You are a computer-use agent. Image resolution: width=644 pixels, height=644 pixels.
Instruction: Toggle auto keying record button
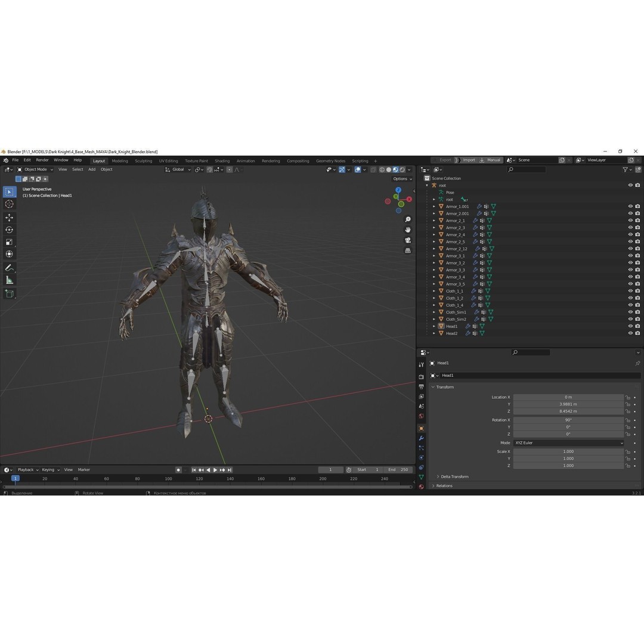click(178, 470)
